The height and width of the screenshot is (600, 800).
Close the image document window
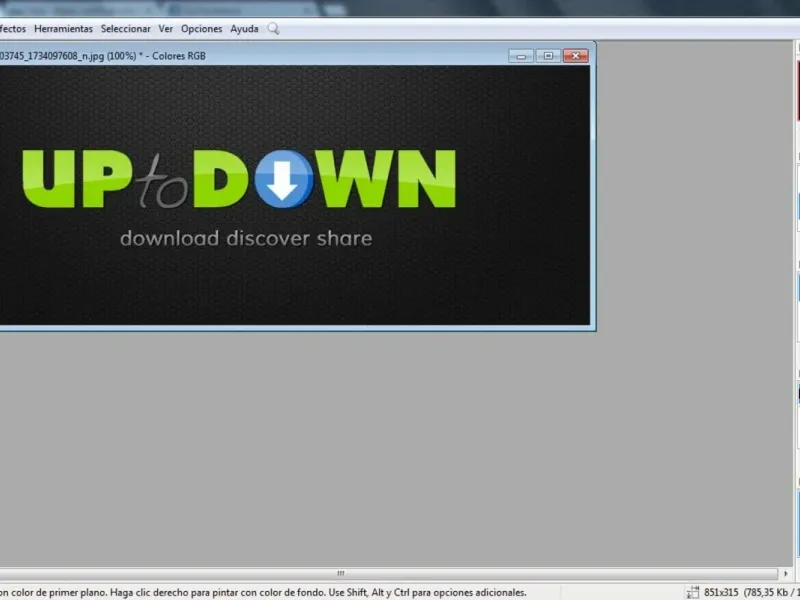(576, 56)
